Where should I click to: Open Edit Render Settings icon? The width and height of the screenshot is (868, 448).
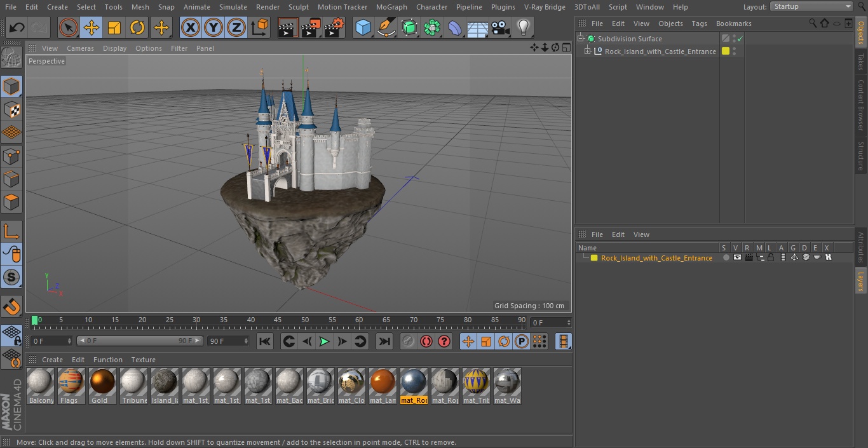click(x=335, y=27)
